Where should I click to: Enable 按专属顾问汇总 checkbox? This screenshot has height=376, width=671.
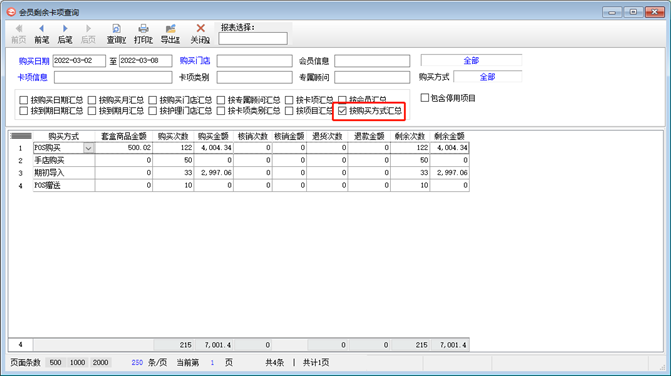pos(220,100)
